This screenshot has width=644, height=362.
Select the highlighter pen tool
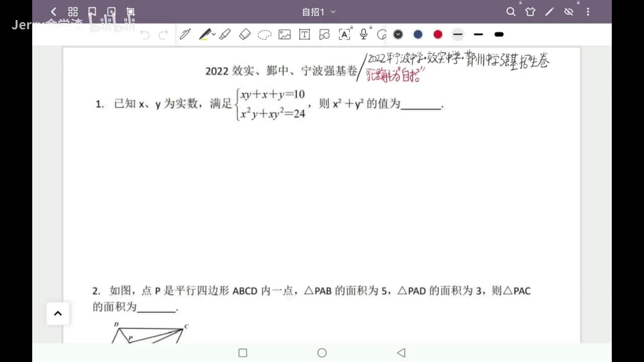(204, 34)
